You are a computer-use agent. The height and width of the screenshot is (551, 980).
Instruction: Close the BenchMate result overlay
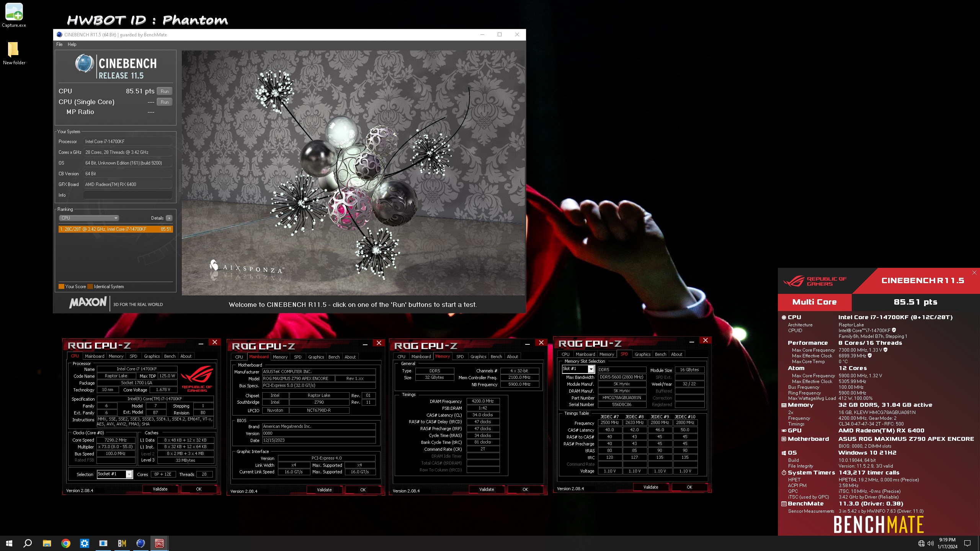[x=974, y=272]
